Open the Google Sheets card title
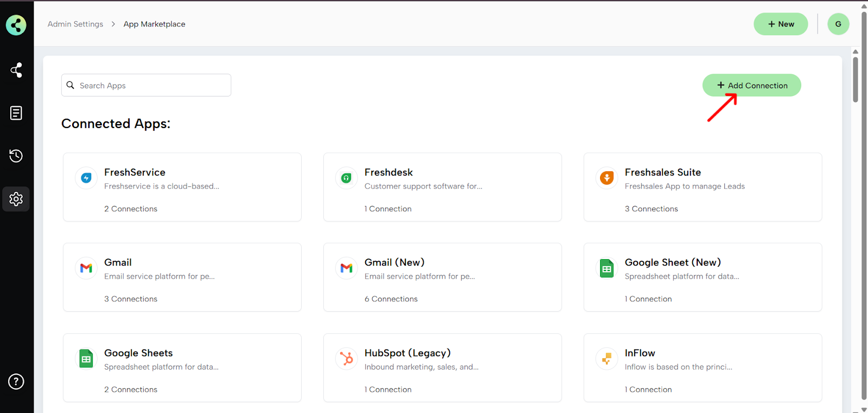 pyautogui.click(x=138, y=353)
